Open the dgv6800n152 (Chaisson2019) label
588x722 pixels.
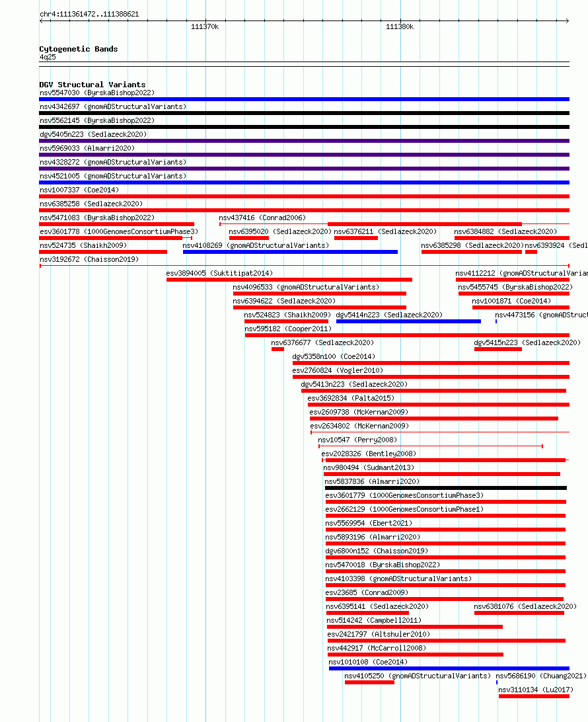[377, 551]
